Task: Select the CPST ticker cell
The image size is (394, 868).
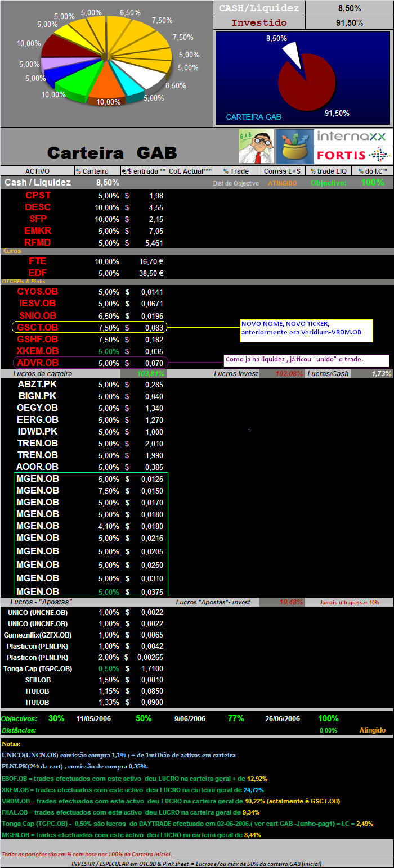Action: click(x=38, y=195)
